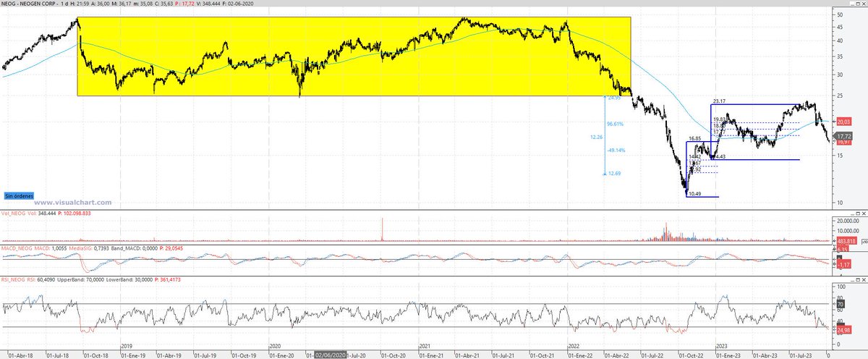Click the 12.26 projection distance label
868x359 pixels.
[597, 137]
